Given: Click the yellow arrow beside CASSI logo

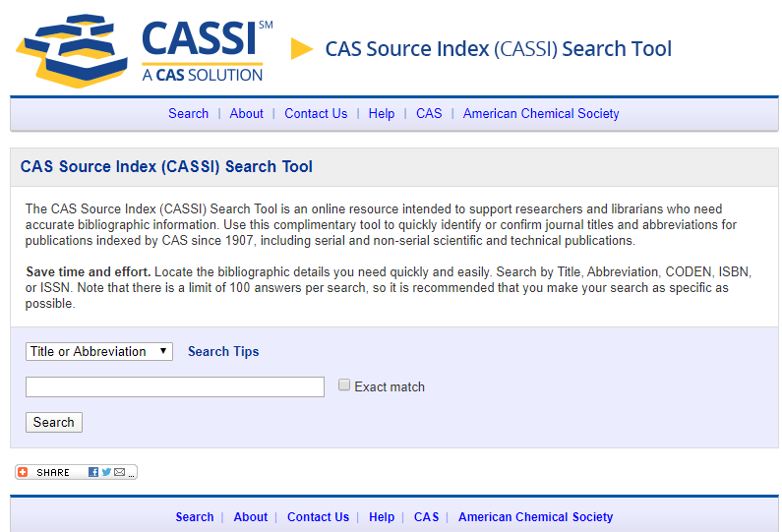Looking at the screenshot, I should point(301,48).
